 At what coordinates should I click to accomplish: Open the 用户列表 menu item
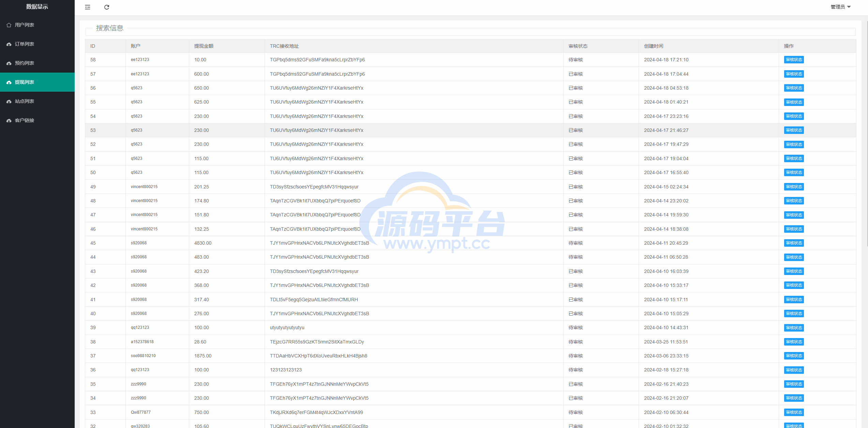click(x=37, y=25)
